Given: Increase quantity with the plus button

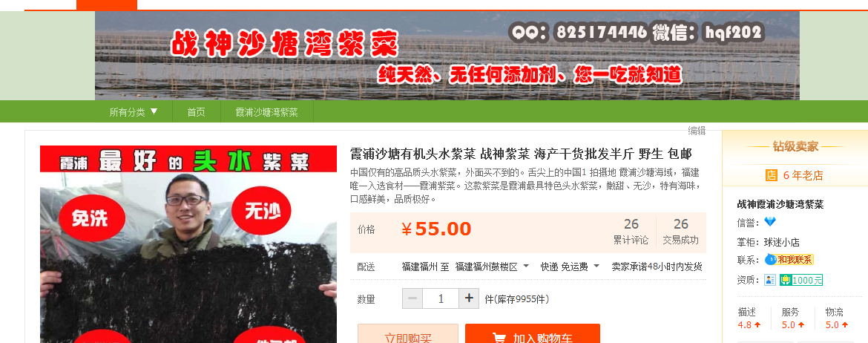Looking at the screenshot, I should pyautogui.click(x=469, y=298).
